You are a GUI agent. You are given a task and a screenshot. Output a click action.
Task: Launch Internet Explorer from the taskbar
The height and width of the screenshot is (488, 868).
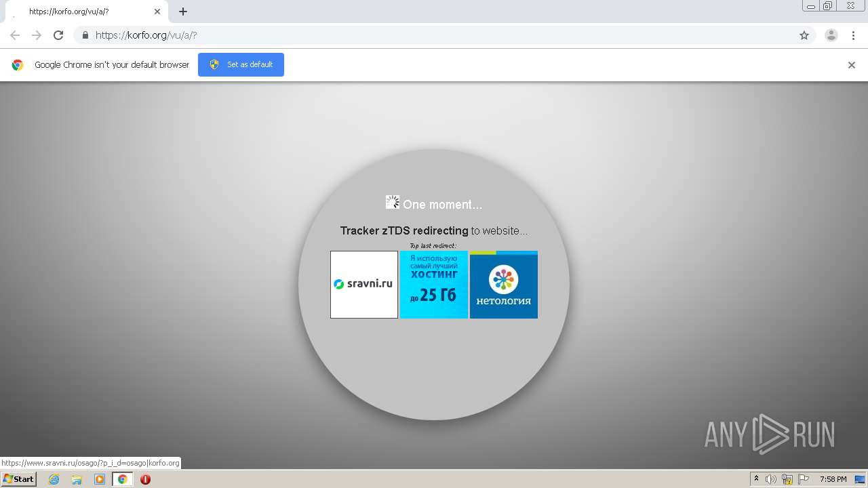coord(54,479)
